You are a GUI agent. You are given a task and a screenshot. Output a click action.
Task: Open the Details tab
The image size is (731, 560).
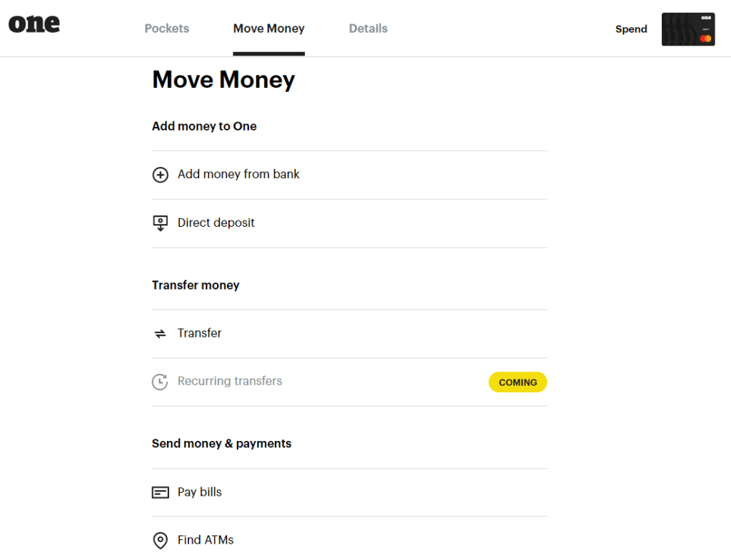368,29
